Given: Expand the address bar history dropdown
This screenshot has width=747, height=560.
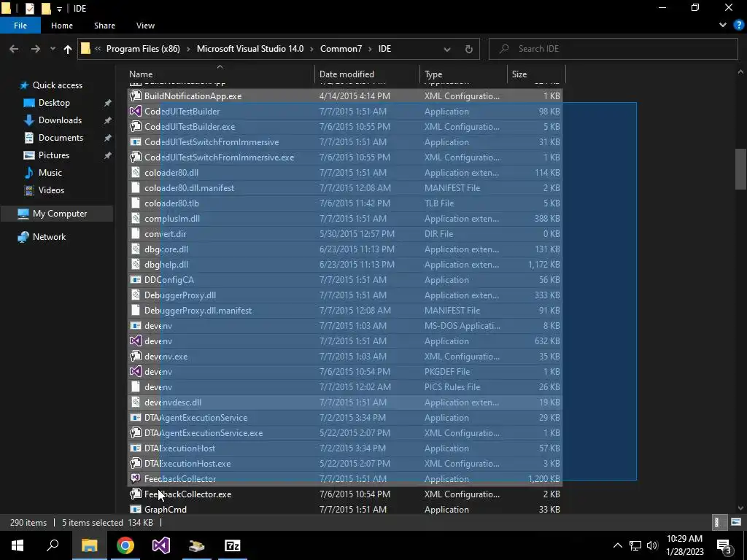Looking at the screenshot, I should click(x=447, y=49).
